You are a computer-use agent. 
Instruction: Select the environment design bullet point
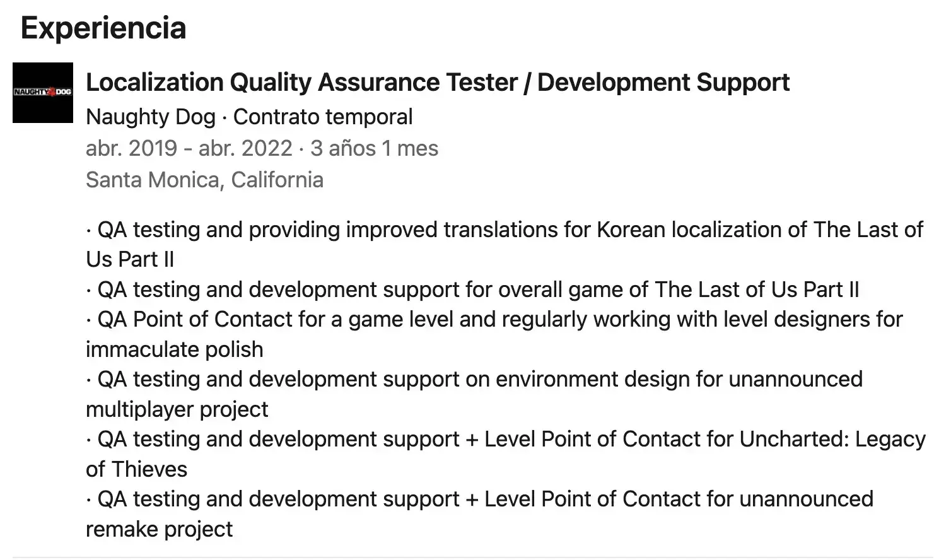click(474, 379)
